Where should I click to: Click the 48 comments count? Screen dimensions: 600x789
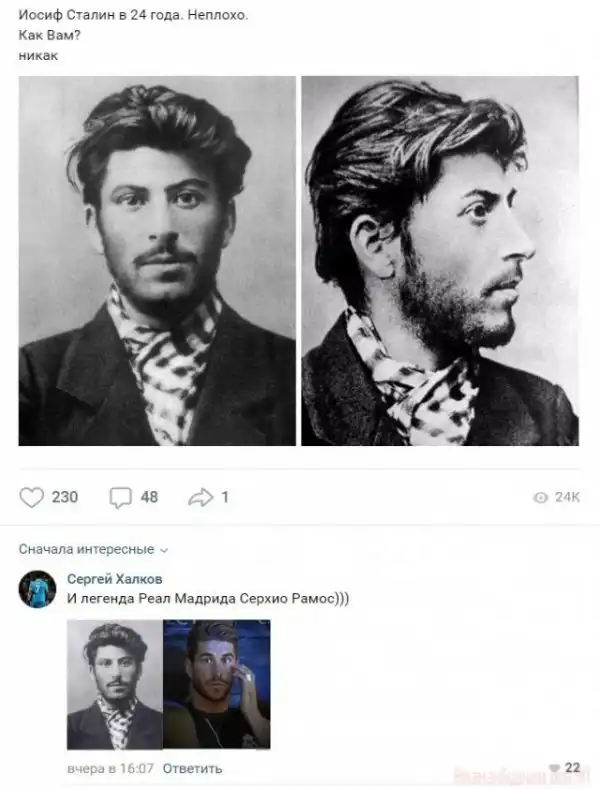click(149, 497)
